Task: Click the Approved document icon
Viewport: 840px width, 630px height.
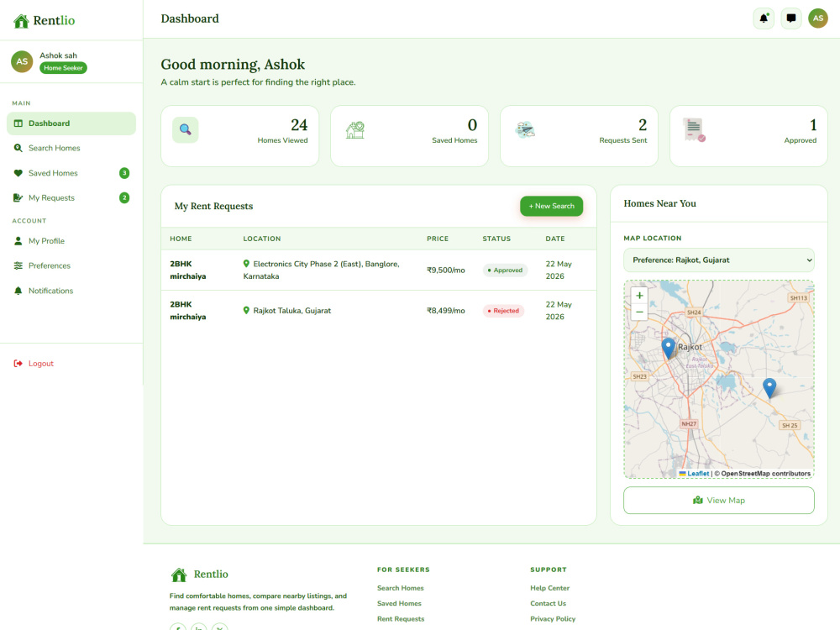Action: click(x=695, y=130)
